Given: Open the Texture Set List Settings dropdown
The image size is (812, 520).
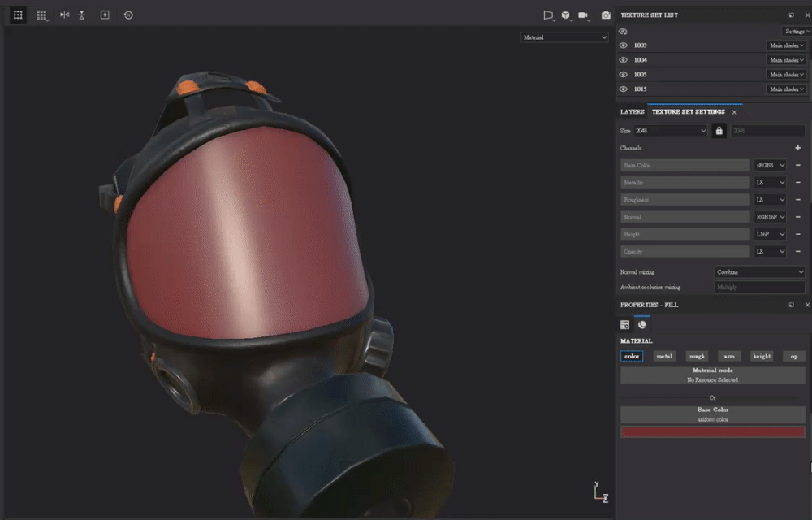Looking at the screenshot, I should point(797,32).
